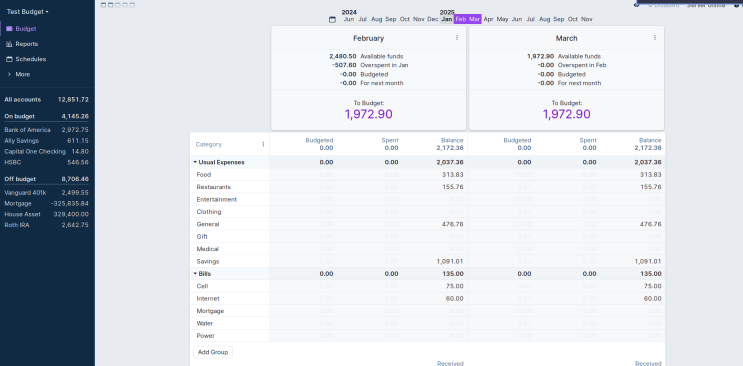The image size is (743, 366).
Task: Select Dec in the month picker
Action: click(x=433, y=19)
